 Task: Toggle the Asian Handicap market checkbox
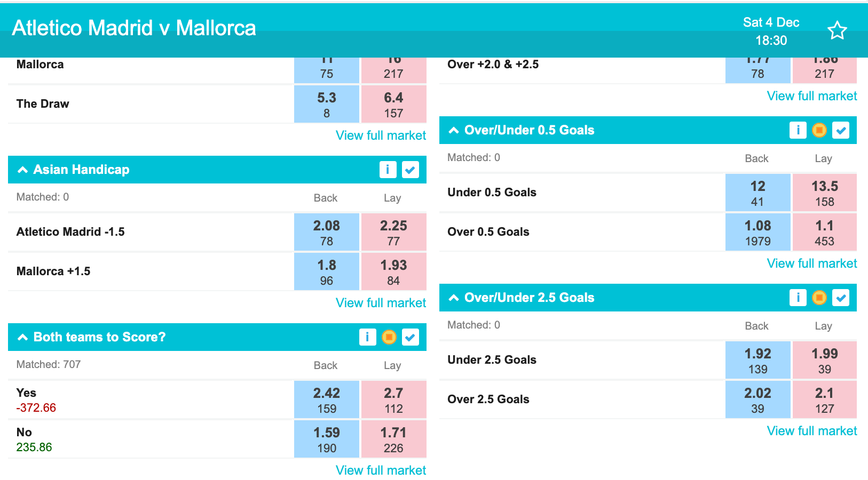click(411, 170)
